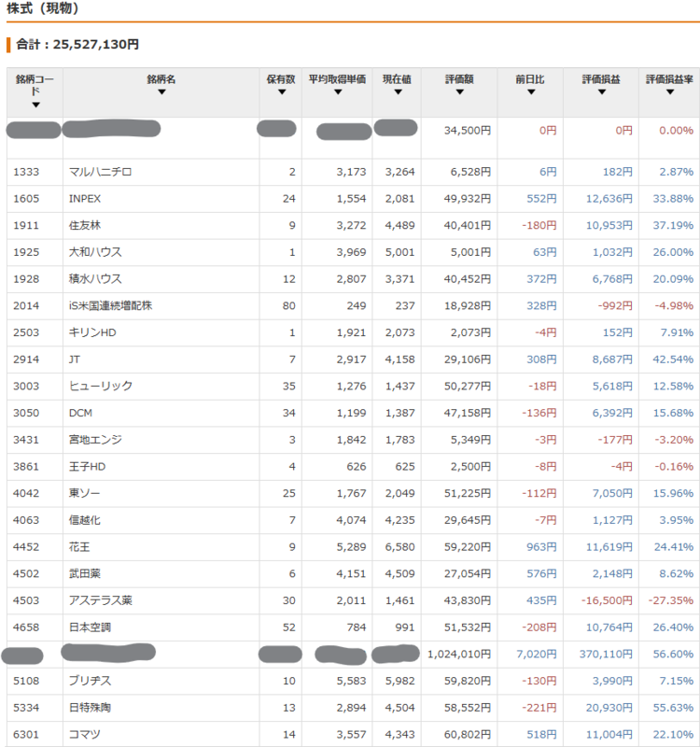The height and width of the screenshot is (747, 700).
Task: Click stock name 宮地エンジ
Action: (95, 440)
